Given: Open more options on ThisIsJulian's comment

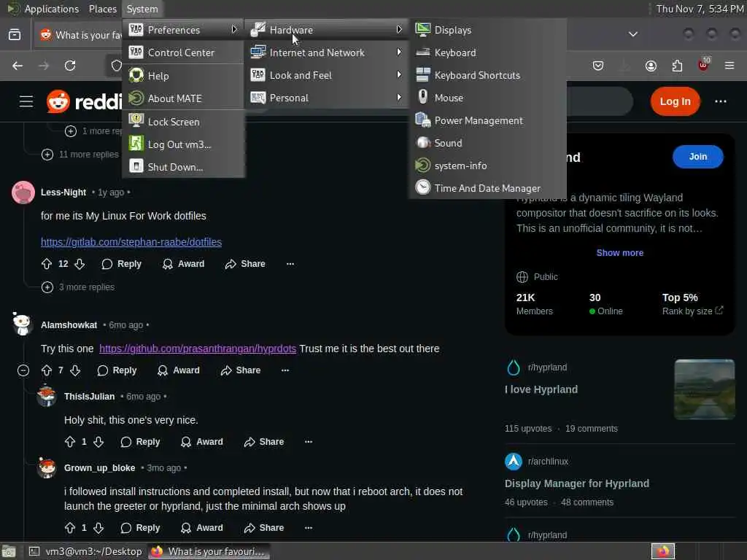Looking at the screenshot, I should [x=309, y=442].
